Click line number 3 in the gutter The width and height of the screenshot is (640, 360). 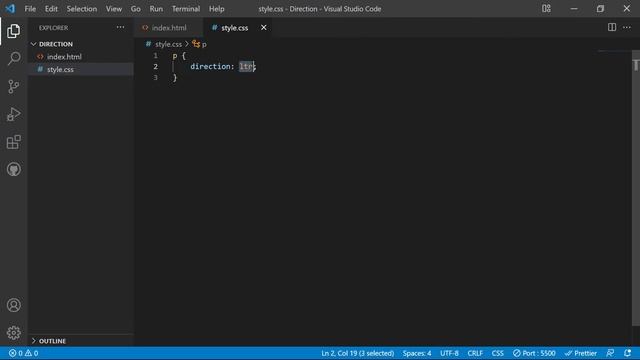point(156,77)
